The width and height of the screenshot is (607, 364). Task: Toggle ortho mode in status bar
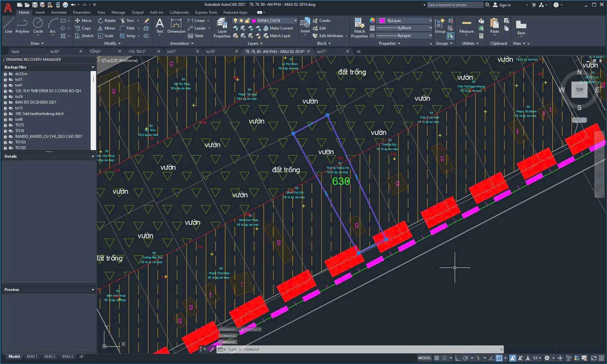tap(457, 358)
